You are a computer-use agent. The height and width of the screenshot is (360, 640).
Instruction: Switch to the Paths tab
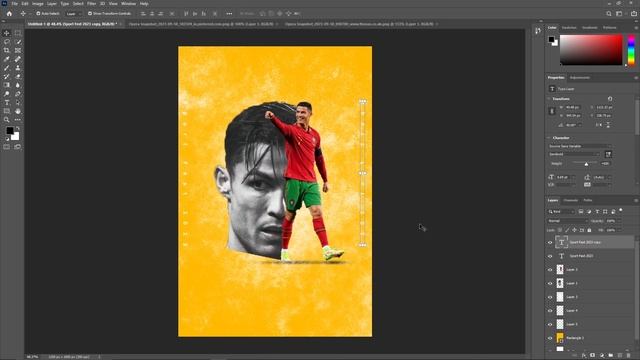[588, 200]
